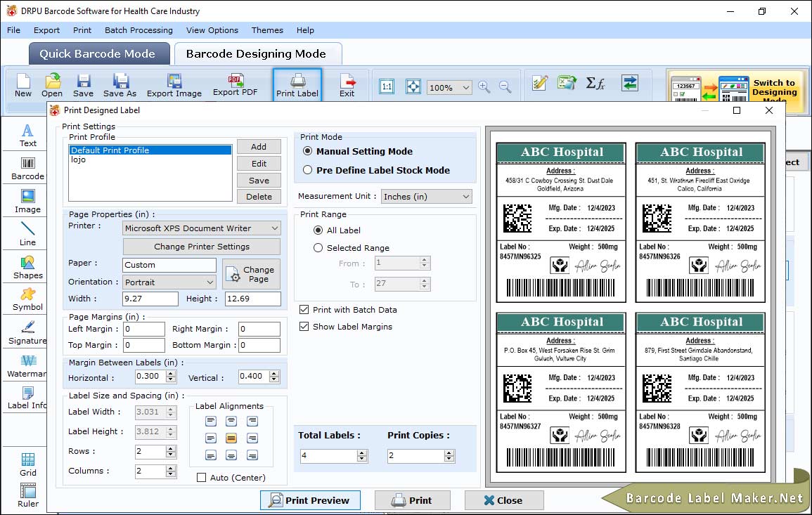Click the swap arrows toolbar icon
Screen dimensions: 812x515
point(630,83)
